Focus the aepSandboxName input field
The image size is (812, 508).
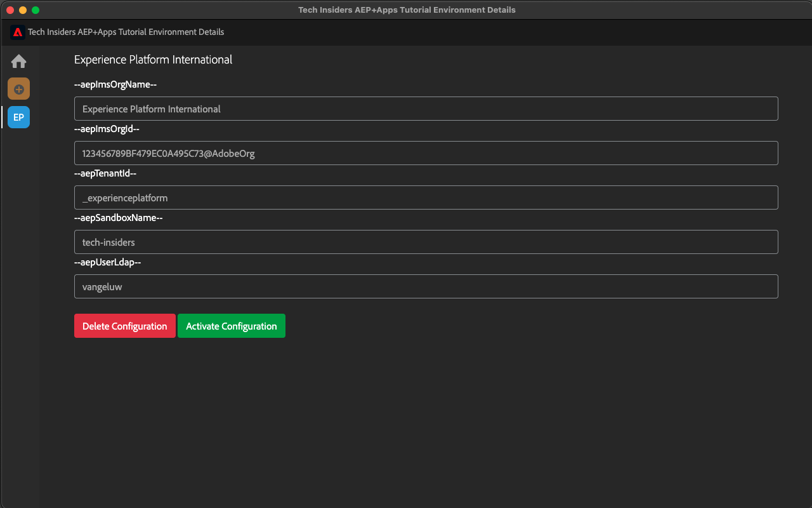(426, 242)
